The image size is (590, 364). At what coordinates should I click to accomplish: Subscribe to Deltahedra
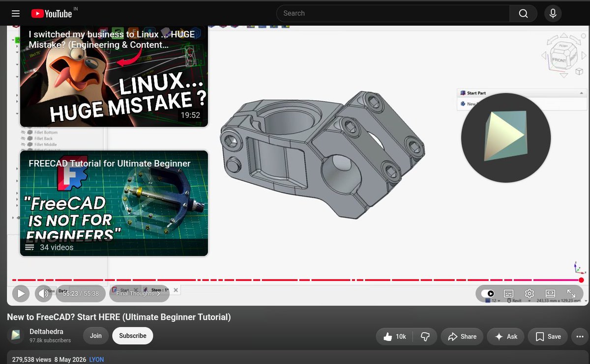(x=133, y=336)
